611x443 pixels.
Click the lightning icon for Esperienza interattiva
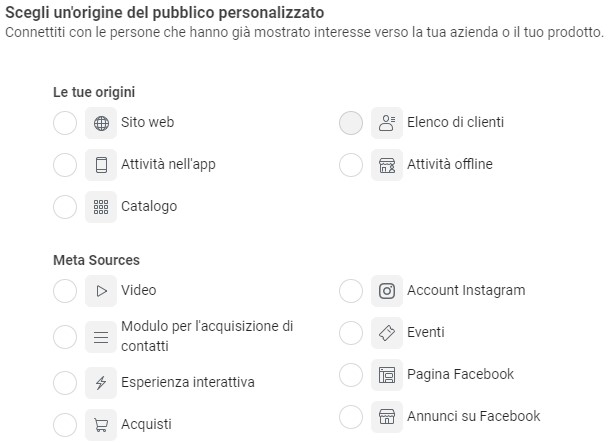101,383
